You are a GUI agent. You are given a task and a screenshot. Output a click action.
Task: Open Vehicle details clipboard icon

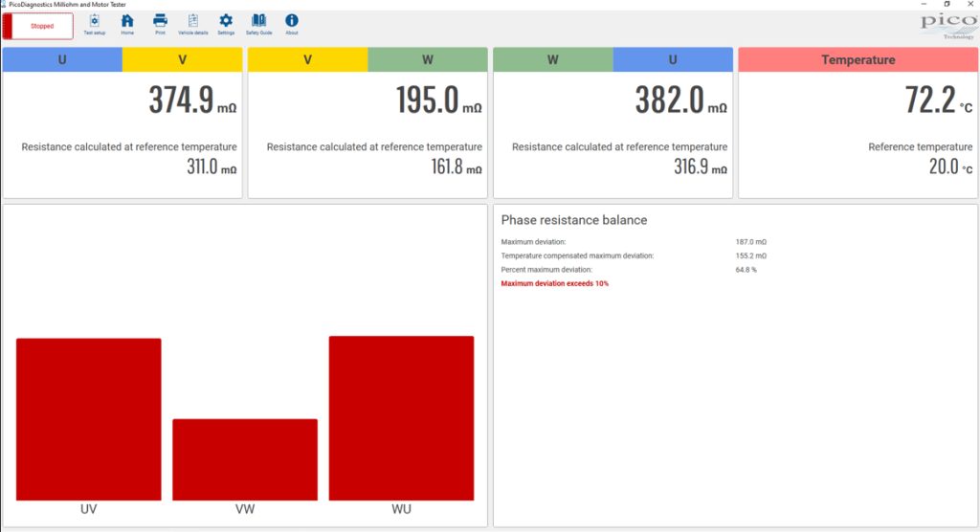[x=193, y=25]
